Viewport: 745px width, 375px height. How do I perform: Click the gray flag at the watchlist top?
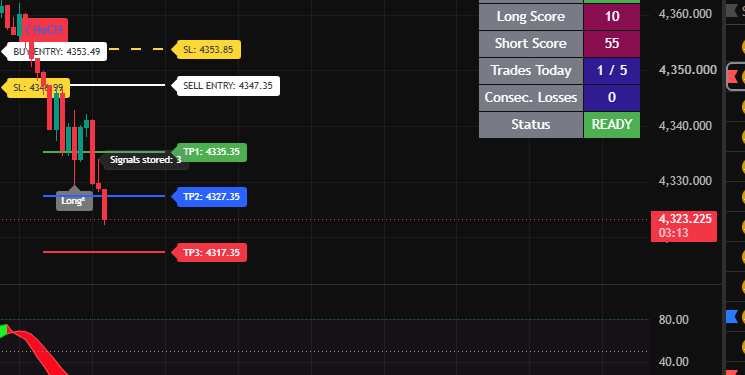click(731, 11)
